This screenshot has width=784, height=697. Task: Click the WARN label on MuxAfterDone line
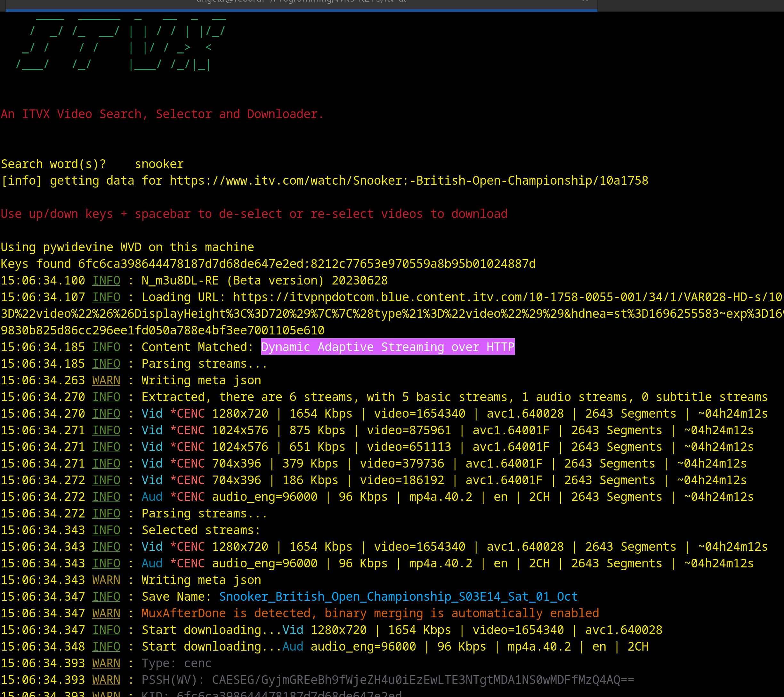tap(106, 613)
